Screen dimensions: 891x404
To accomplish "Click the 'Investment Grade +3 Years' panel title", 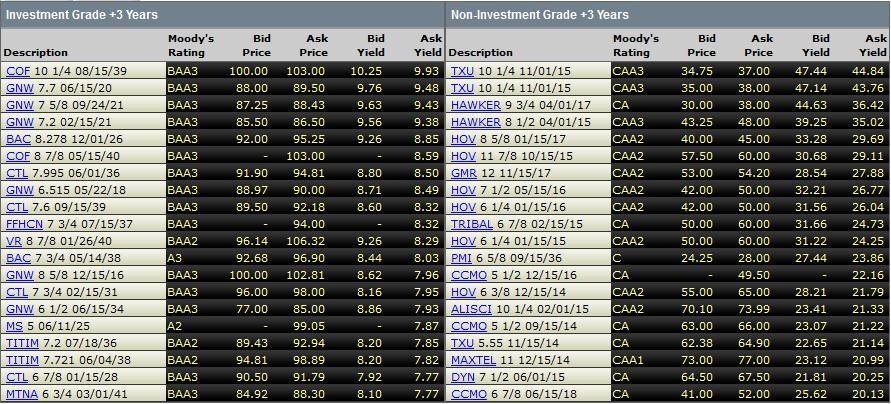I will coord(82,15).
